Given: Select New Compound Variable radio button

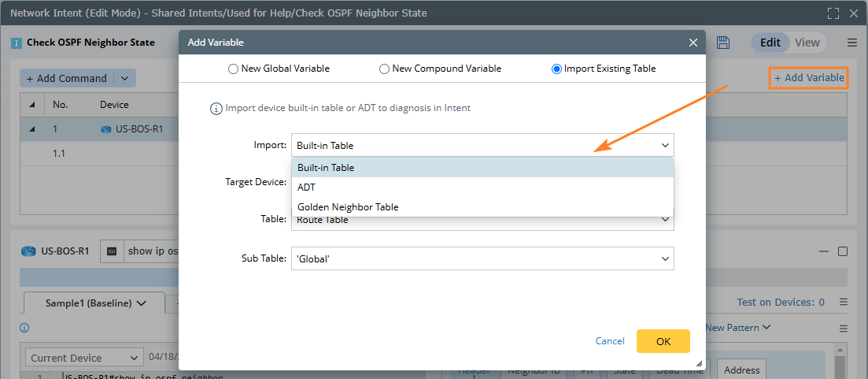Looking at the screenshot, I should tap(384, 69).
